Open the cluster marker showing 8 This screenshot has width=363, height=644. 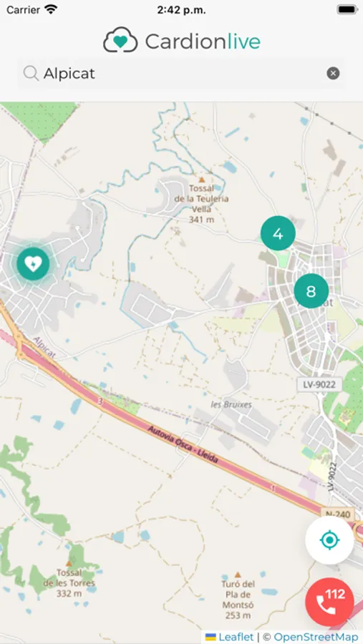[311, 291]
